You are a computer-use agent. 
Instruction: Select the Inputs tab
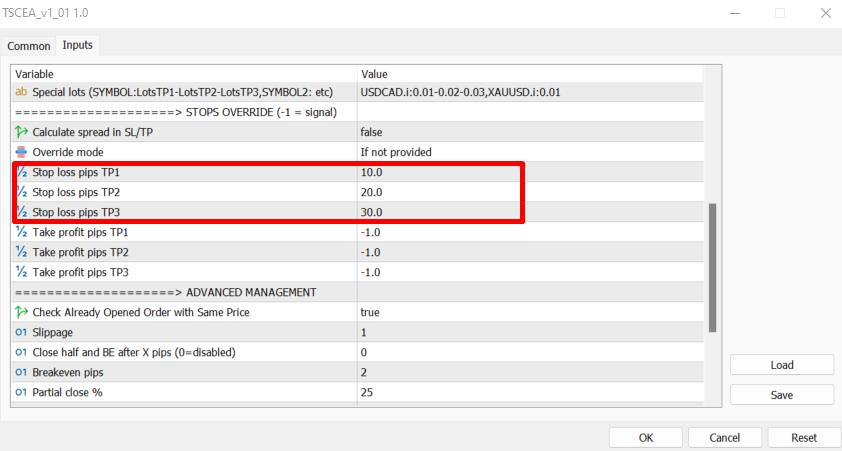click(77, 45)
